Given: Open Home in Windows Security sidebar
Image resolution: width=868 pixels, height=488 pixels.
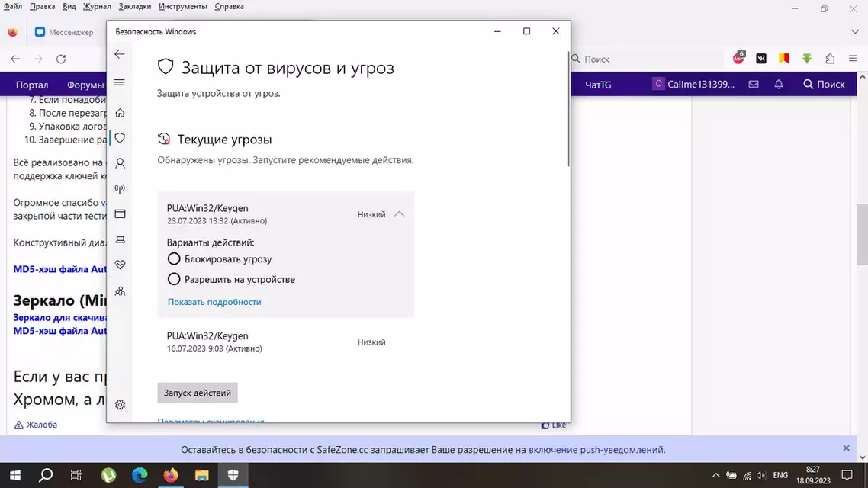Looking at the screenshot, I should [x=120, y=113].
